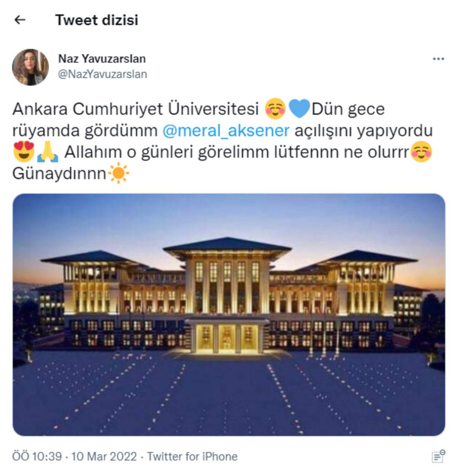Image resolution: width=456 pixels, height=476 pixels.
Task: Open the three-dot more options menu
Action: click(439, 59)
